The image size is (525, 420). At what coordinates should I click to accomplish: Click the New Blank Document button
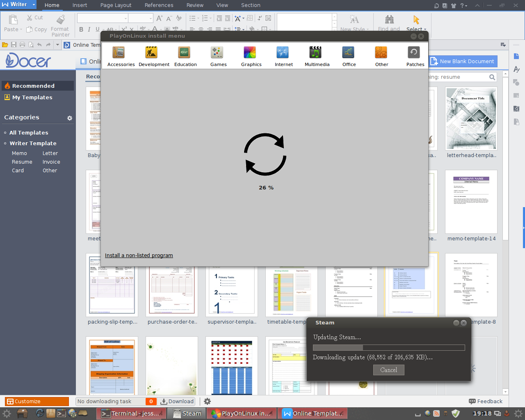463,62
